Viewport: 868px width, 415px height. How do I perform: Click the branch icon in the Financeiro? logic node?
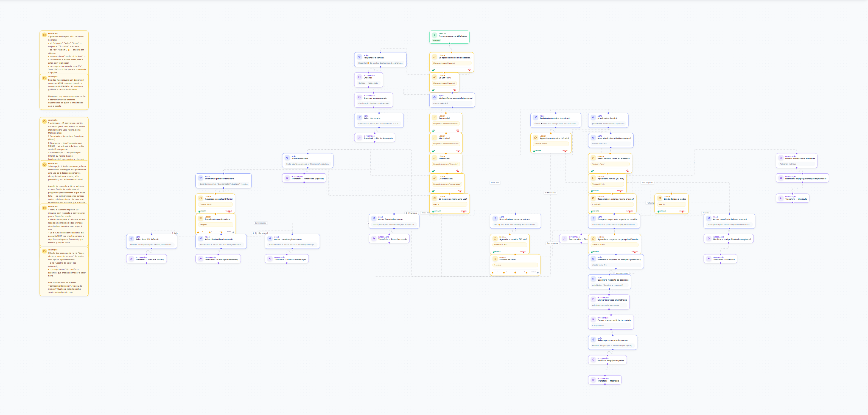(x=434, y=157)
